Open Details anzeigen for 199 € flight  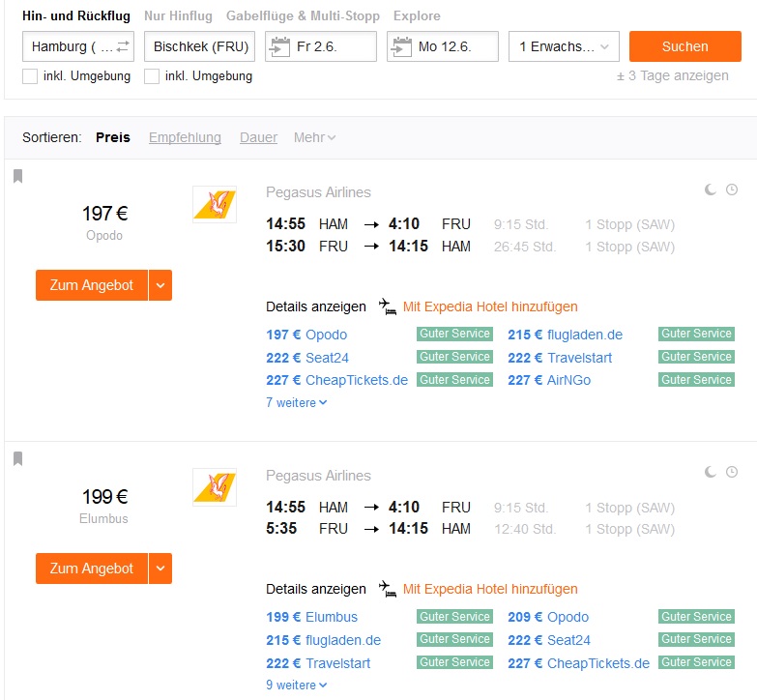coord(316,589)
